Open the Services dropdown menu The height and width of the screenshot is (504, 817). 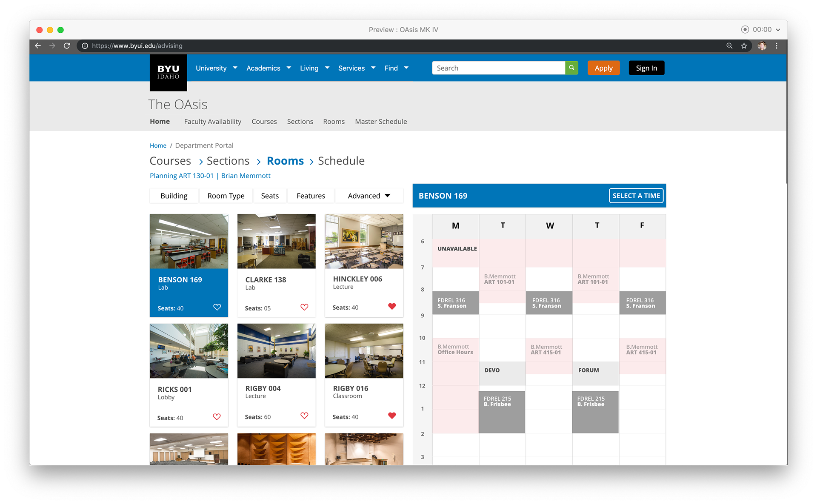click(x=357, y=68)
